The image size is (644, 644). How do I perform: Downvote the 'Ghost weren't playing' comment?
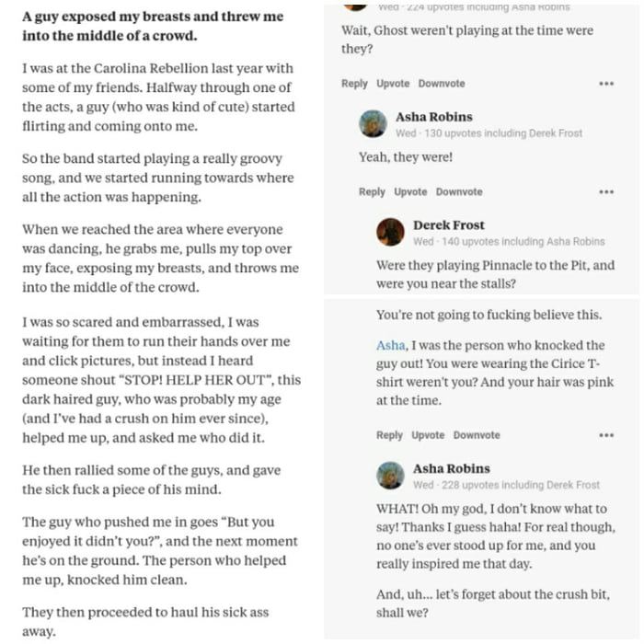pyautogui.click(x=442, y=84)
